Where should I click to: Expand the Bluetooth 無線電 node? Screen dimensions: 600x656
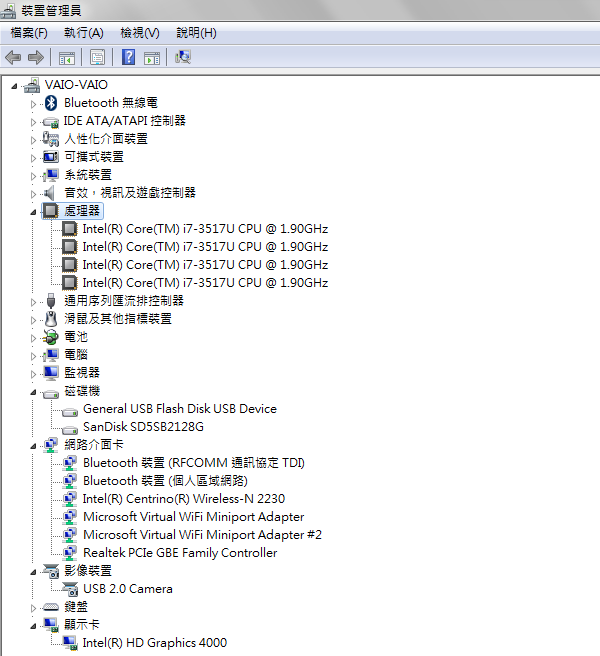tap(33, 104)
